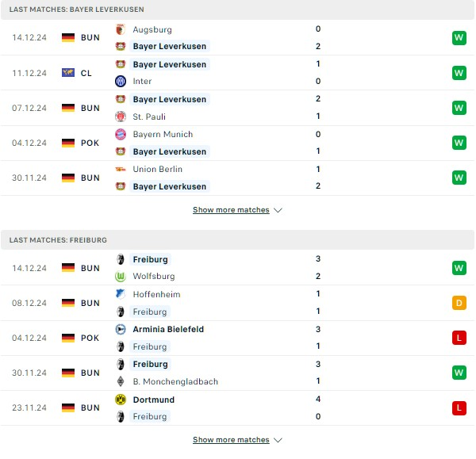
Task: Click the W badge for Augsburg match
Action: click(459, 38)
